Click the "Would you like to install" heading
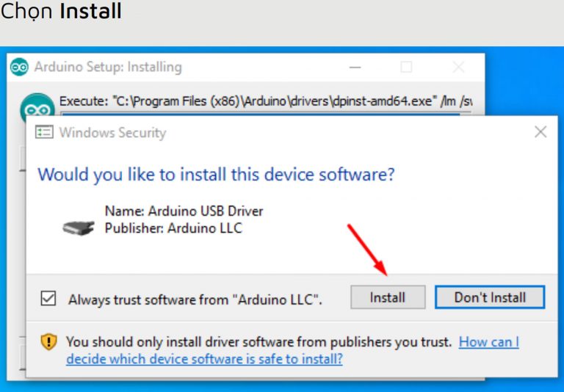564x392 pixels. 216,175
